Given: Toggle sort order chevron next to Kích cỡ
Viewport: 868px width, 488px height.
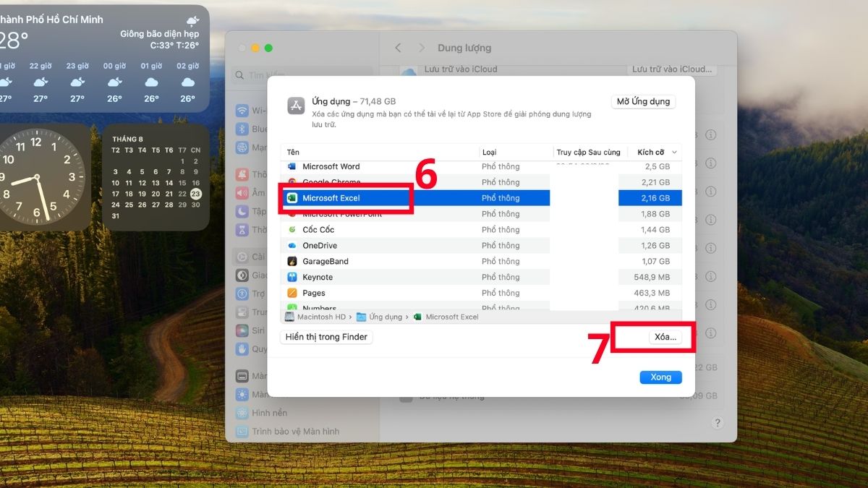Looking at the screenshot, I should pyautogui.click(x=675, y=153).
